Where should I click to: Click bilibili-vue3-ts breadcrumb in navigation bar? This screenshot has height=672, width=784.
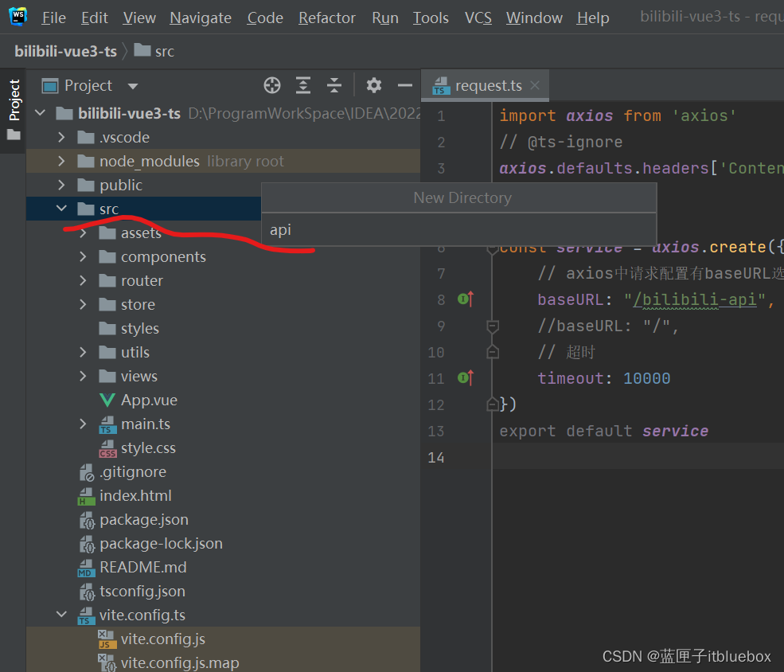pos(65,51)
